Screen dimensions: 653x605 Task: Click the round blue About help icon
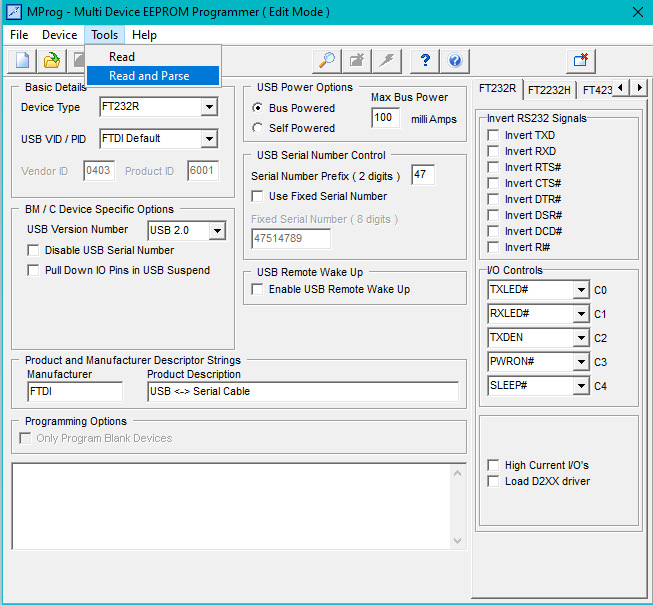pyautogui.click(x=455, y=61)
